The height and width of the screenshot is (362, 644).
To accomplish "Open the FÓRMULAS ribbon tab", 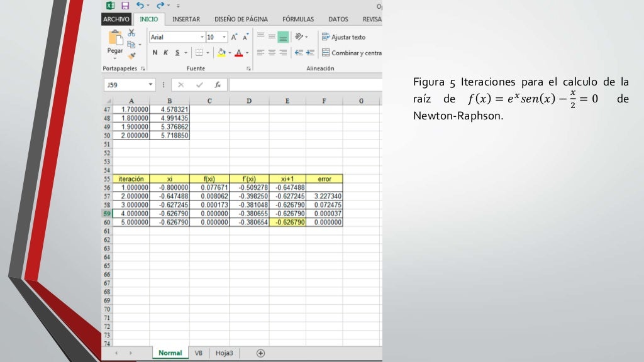I will coord(298,19).
